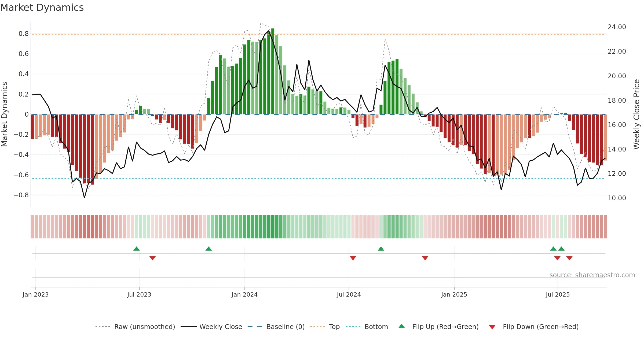Screen dimensions: 644x362
Task: Click the 0.8 tick on left axis
Action: tap(24, 34)
